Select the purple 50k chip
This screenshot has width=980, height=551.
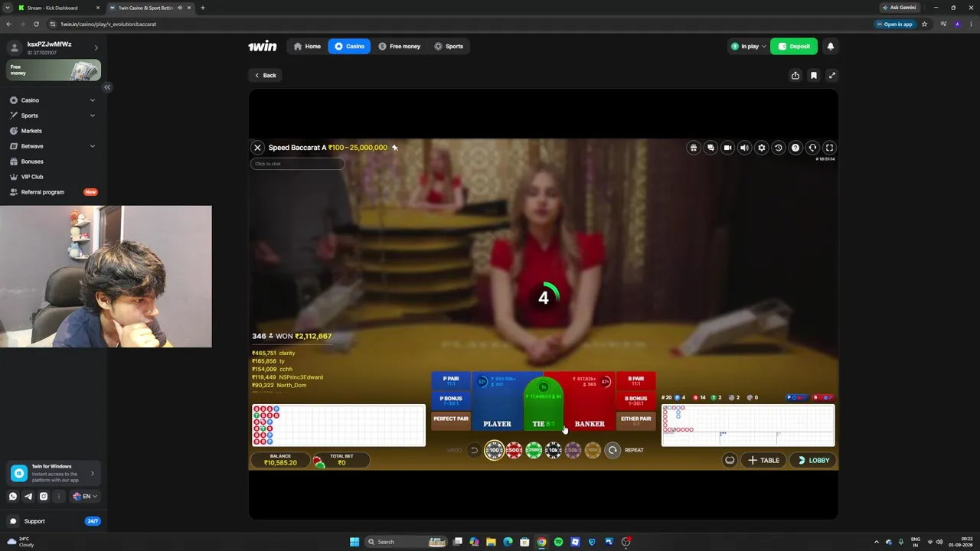click(x=573, y=451)
